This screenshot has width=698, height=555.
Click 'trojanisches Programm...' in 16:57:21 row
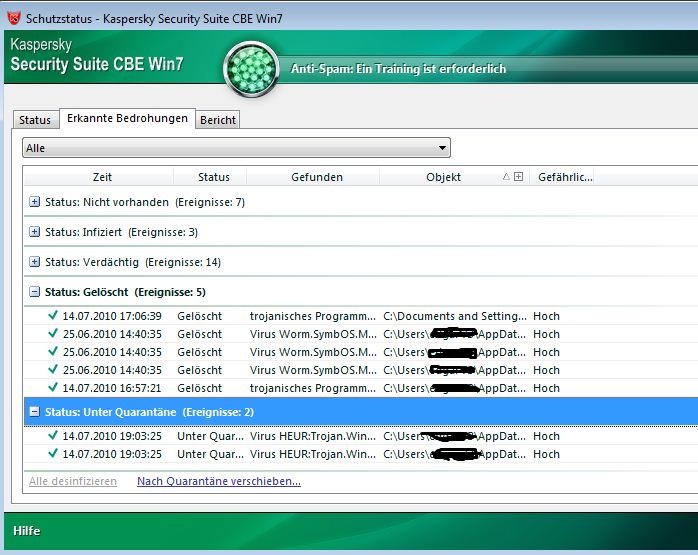click(312, 388)
